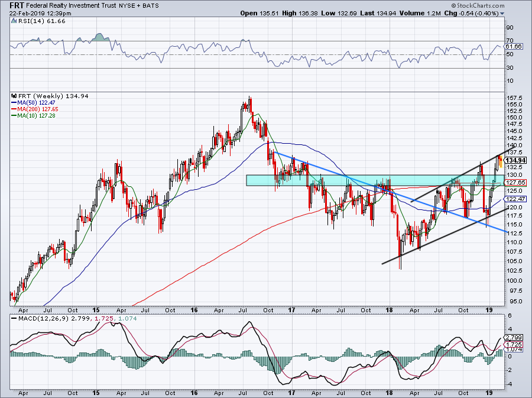Click the Open 135.51 value
532x398 pixels.
tap(259, 13)
